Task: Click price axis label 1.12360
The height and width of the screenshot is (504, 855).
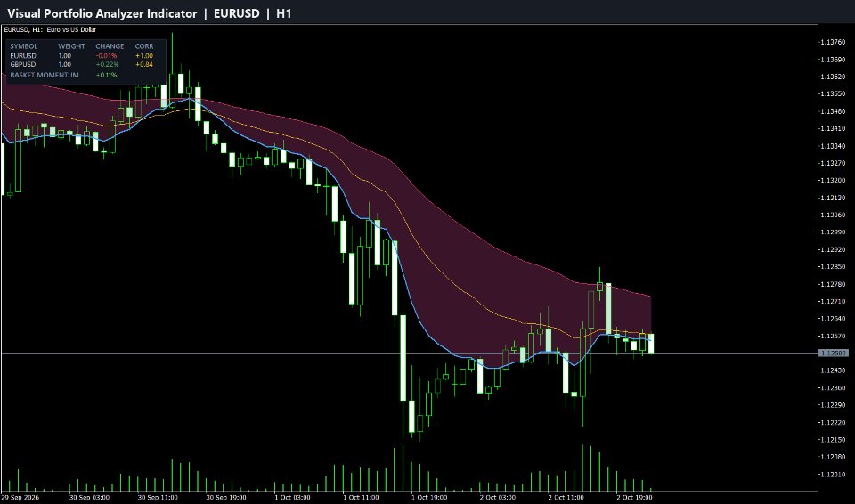Action: 835,388
